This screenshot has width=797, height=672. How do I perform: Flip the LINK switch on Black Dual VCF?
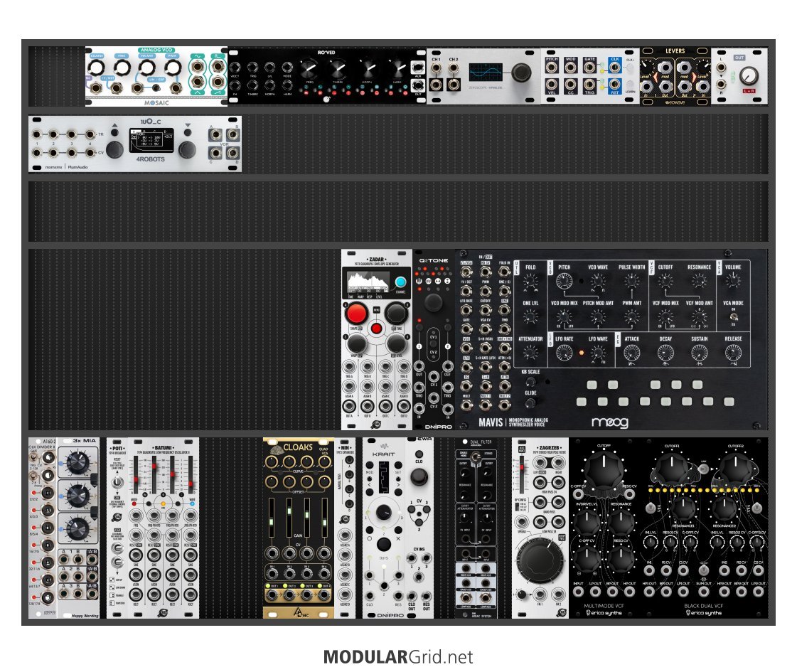[x=703, y=469]
